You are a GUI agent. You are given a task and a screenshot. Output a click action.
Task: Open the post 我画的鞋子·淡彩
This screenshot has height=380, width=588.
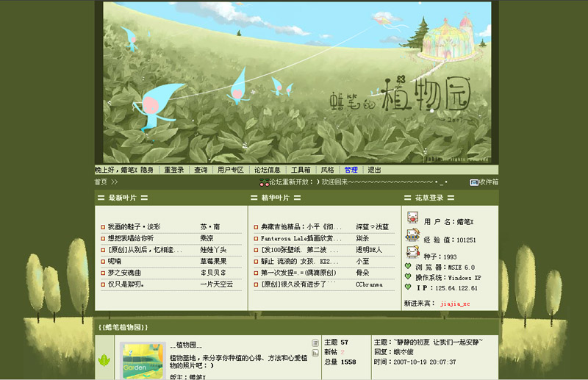pyautogui.click(x=135, y=227)
